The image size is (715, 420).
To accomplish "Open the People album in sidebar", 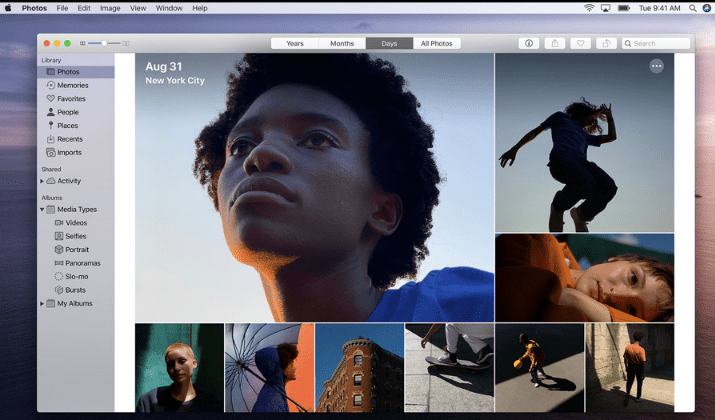I will coord(67,112).
